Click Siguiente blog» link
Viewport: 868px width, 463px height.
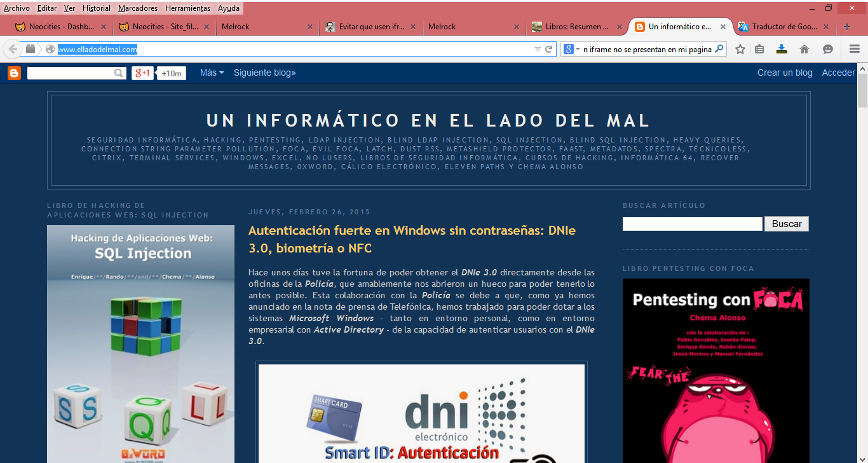(264, 73)
